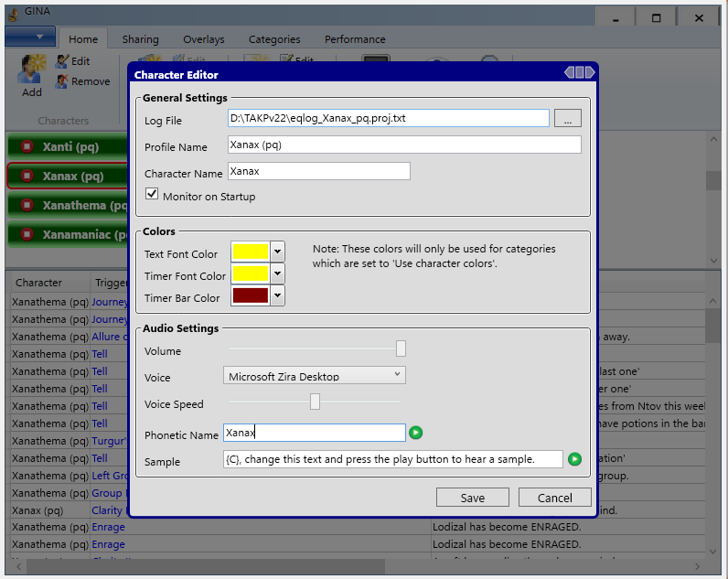The height and width of the screenshot is (579, 728).
Task: Play the Phonetic Name pronunciation
Action: (x=416, y=433)
